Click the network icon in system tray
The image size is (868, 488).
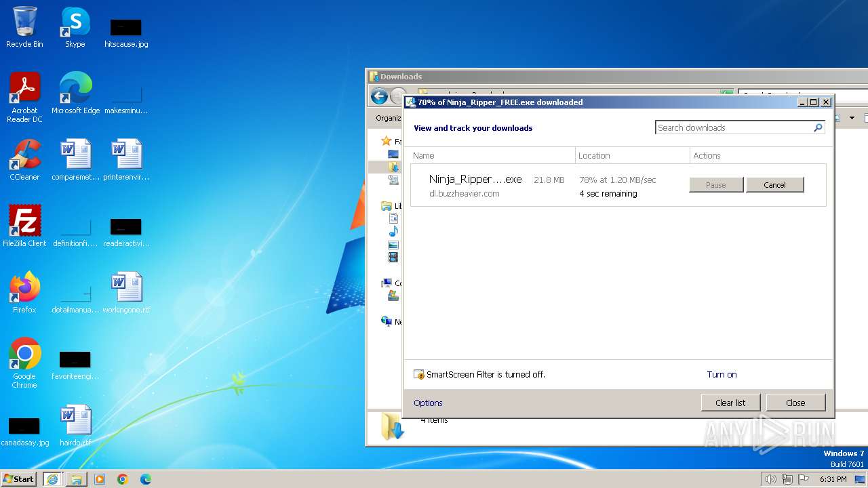click(x=787, y=479)
